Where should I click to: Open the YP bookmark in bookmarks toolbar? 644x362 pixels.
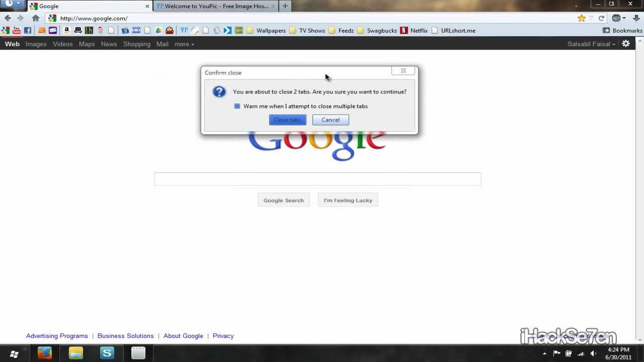184,30
